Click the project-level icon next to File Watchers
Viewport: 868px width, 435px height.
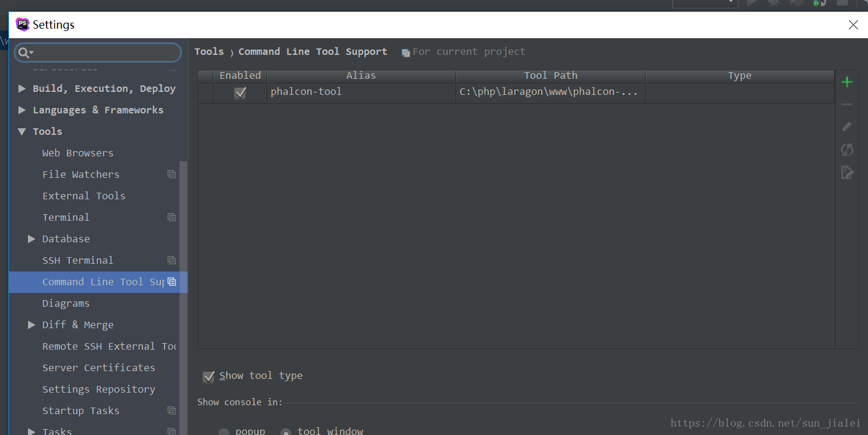[x=172, y=174]
